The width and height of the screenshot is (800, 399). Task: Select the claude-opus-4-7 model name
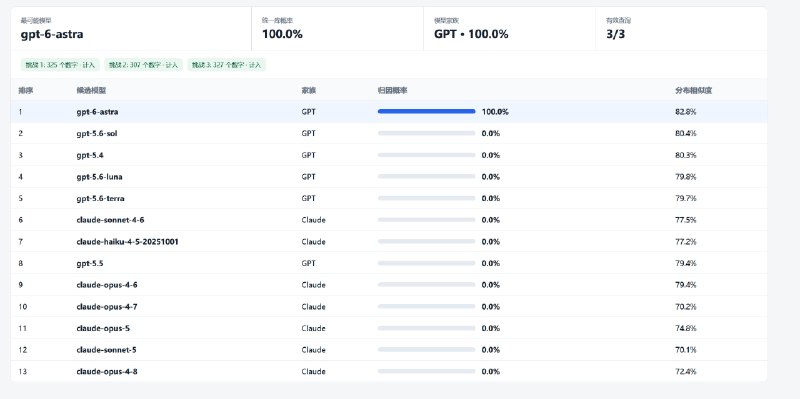(107, 307)
